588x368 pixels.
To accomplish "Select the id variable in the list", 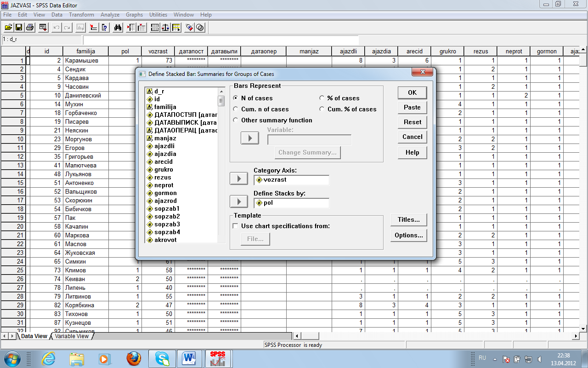I will pos(157,99).
